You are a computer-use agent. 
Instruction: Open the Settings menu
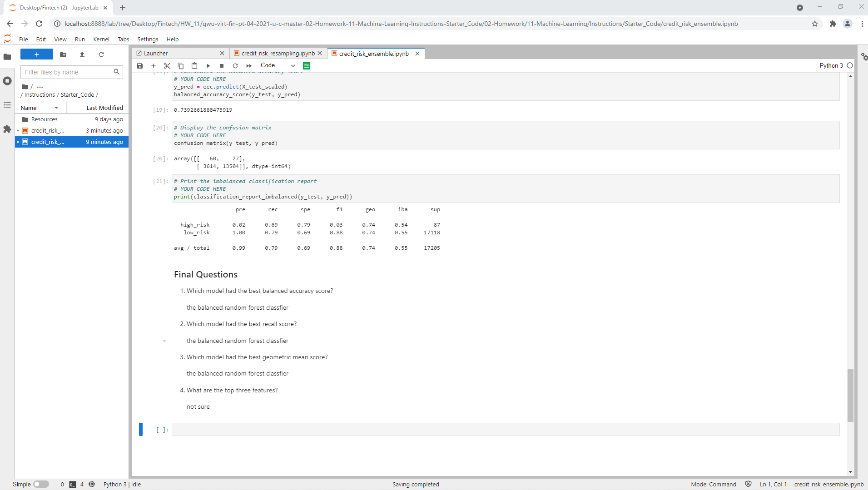pos(148,39)
